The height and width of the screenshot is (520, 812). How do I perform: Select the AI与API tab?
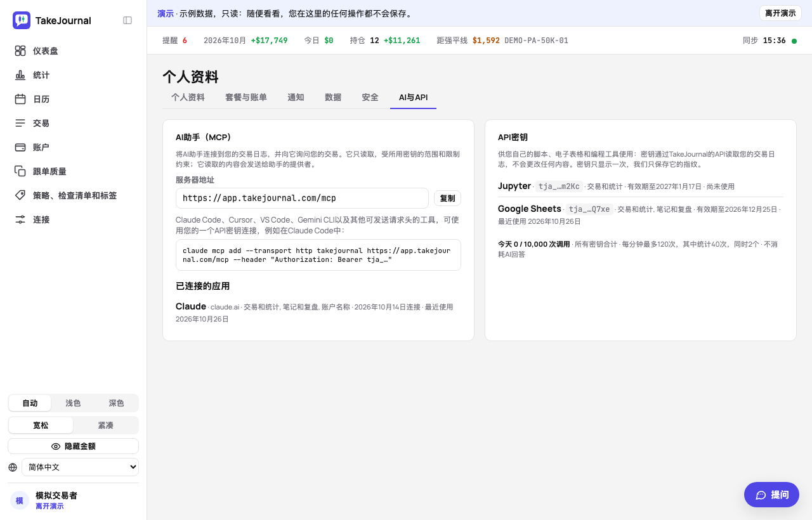pyautogui.click(x=413, y=98)
